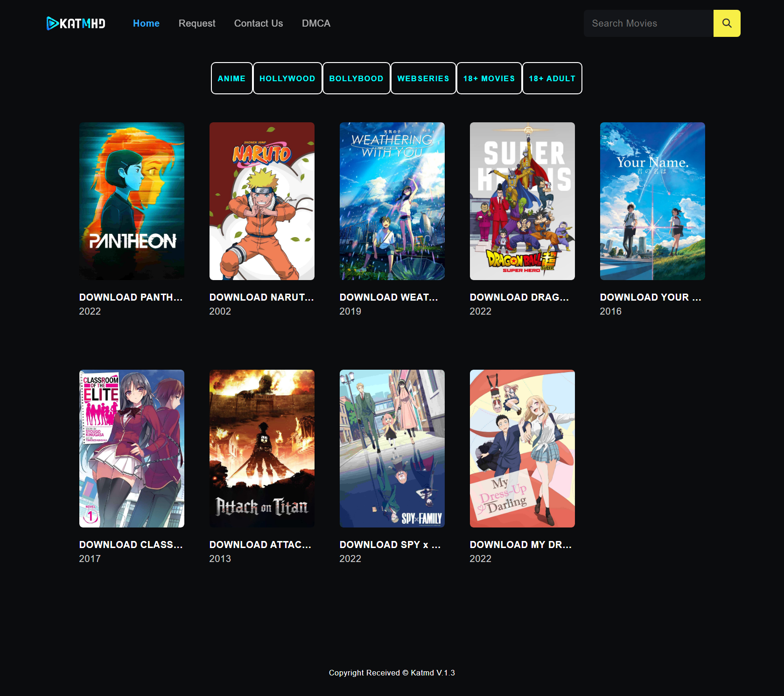Go to Contact Us page
Screen dimensions: 784x696
click(x=259, y=23)
